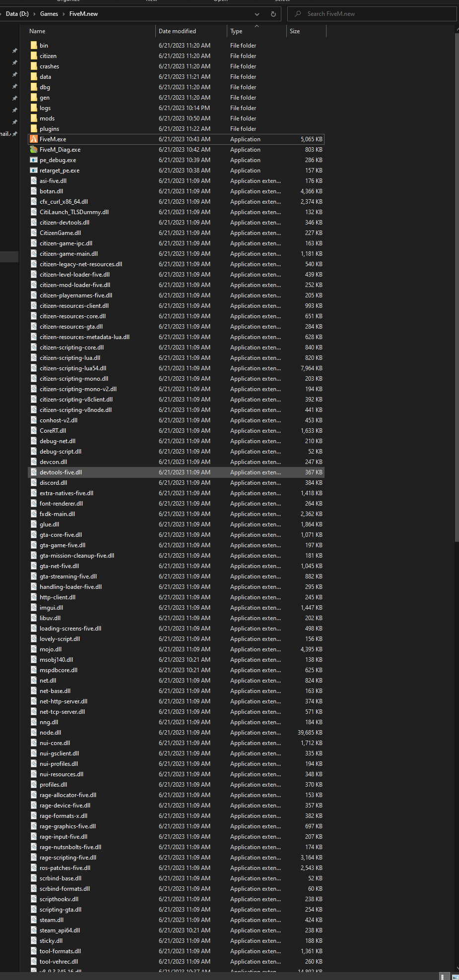Click the citizen folder icon

(34, 56)
